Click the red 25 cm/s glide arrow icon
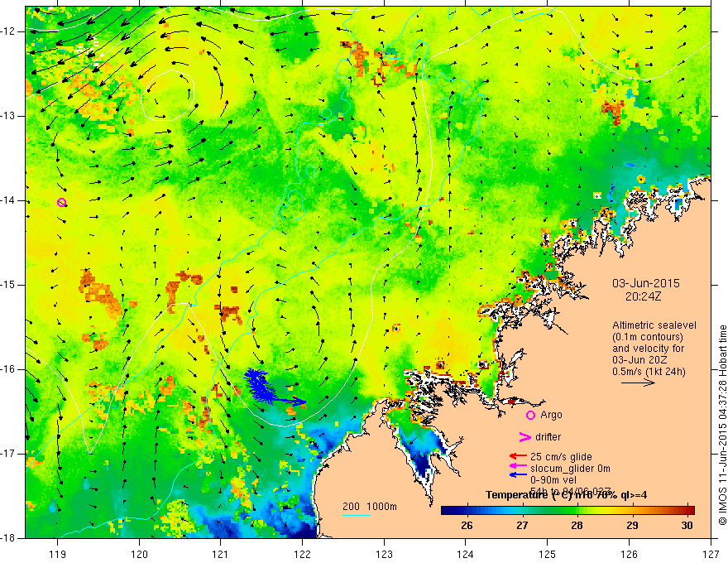 (518, 457)
